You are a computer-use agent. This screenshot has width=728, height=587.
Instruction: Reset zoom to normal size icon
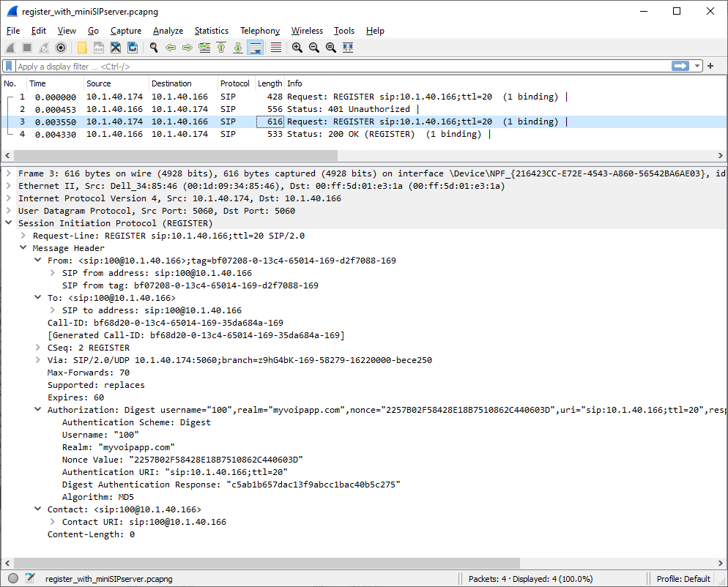[330, 48]
